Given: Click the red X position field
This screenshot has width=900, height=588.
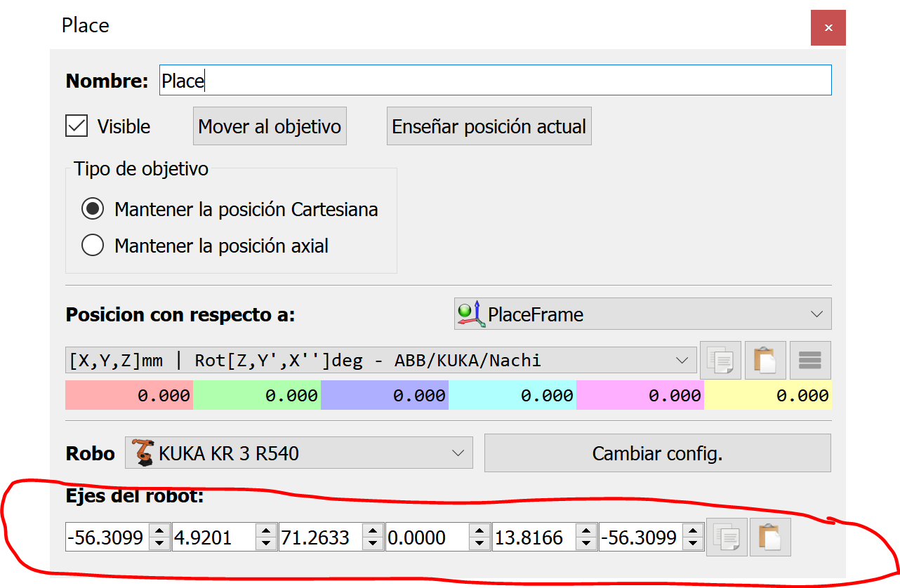Looking at the screenshot, I should click(x=129, y=396).
